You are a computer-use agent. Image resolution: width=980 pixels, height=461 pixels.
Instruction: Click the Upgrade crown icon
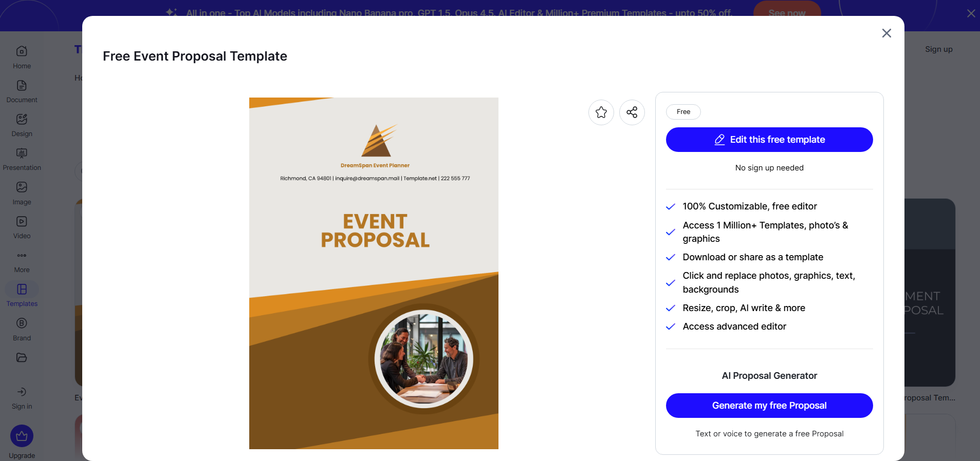point(22,436)
